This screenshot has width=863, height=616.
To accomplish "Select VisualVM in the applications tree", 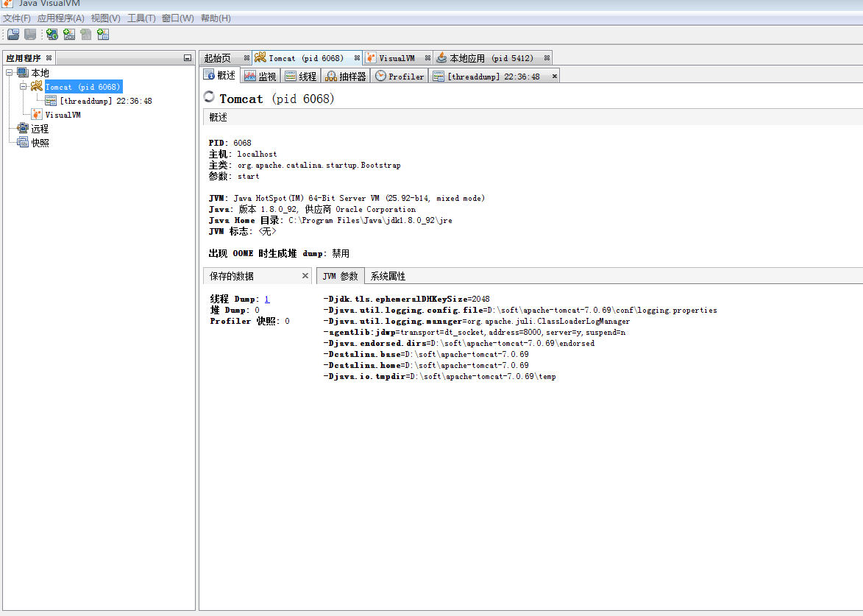I will coord(63,115).
